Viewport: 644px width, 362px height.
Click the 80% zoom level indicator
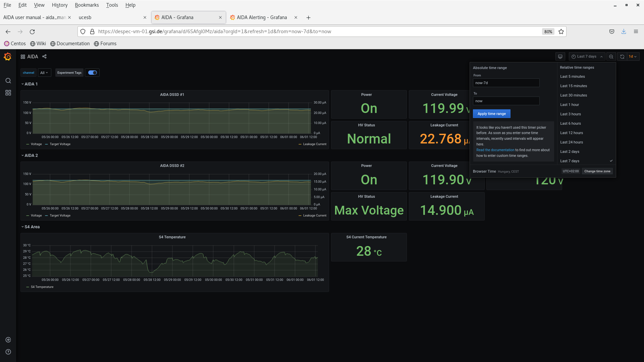point(548,32)
